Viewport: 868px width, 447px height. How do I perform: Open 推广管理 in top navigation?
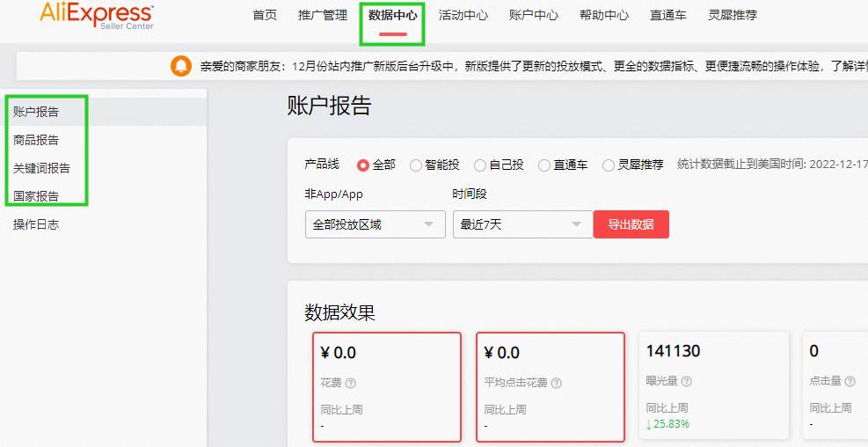click(x=323, y=16)
